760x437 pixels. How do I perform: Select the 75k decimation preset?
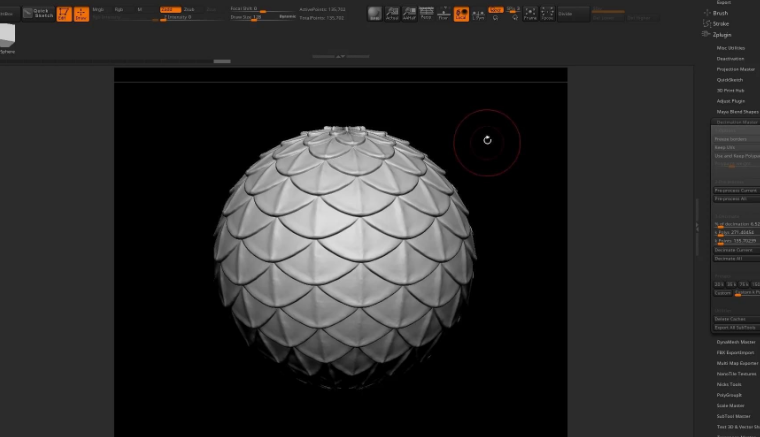[744, 284]
